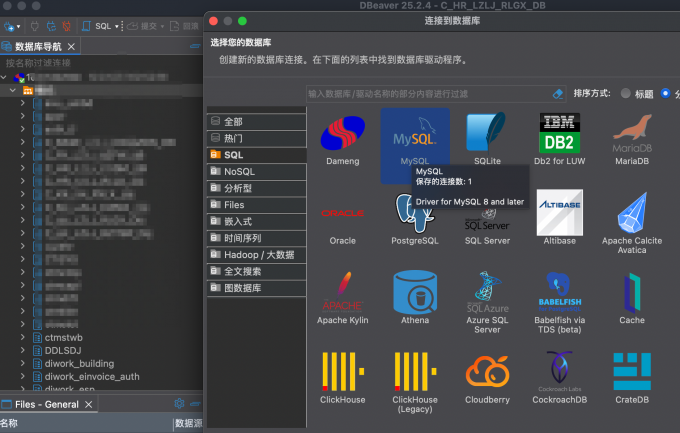This screenshot has width=680, height=433.
Task: Select the MariaDB driver icon
Action: (632, 139)
